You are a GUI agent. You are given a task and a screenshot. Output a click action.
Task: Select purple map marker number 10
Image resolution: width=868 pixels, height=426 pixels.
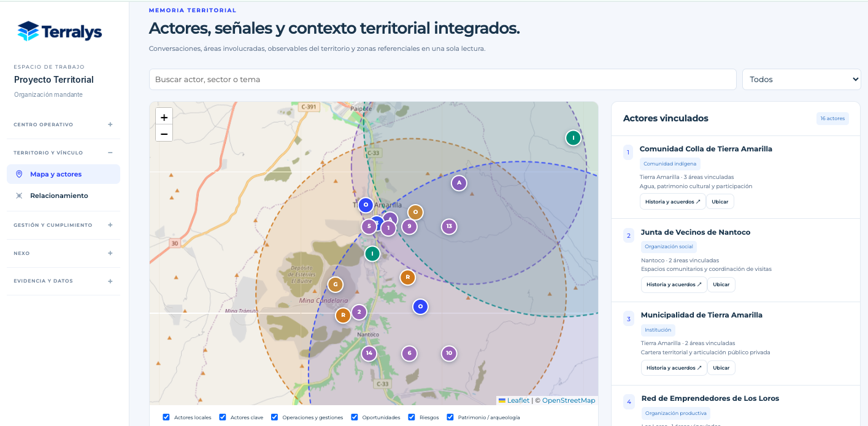click(449, 353)
